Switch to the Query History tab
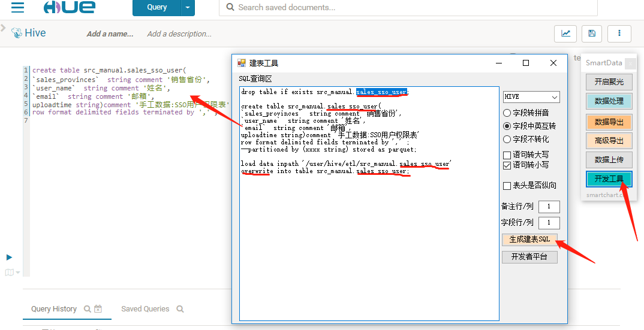This screenshot has width=644, height=330. (54, 309)
